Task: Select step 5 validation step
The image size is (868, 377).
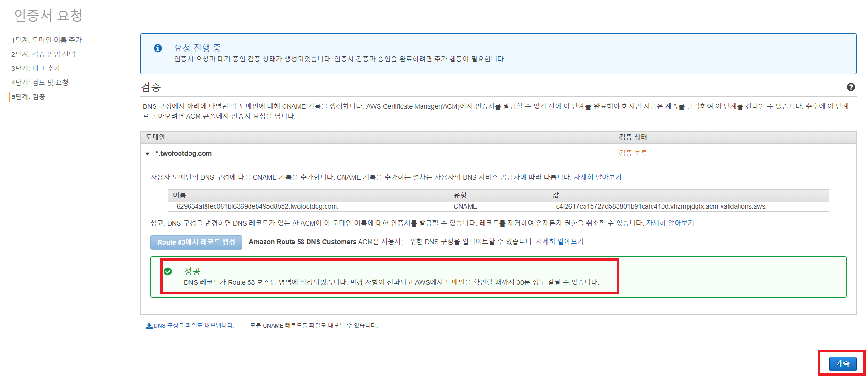Action: pyautogui.click(x=28, y=97)
